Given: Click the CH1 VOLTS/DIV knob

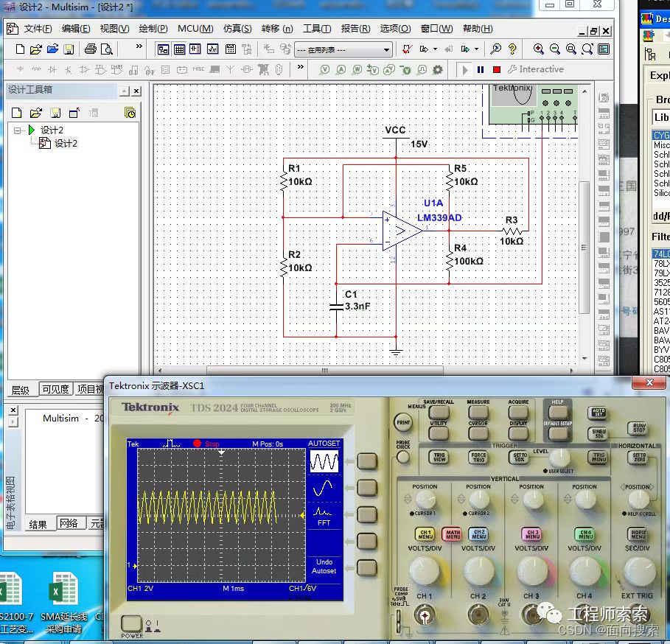Looking at the screenshot, I should click(x=425, y=572).
